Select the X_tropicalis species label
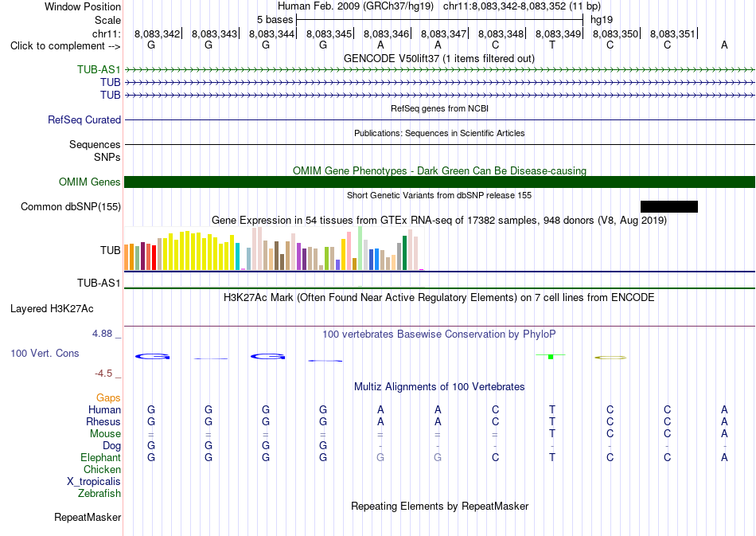The height and width of the screenshot is (536, 756). (94, 482)
